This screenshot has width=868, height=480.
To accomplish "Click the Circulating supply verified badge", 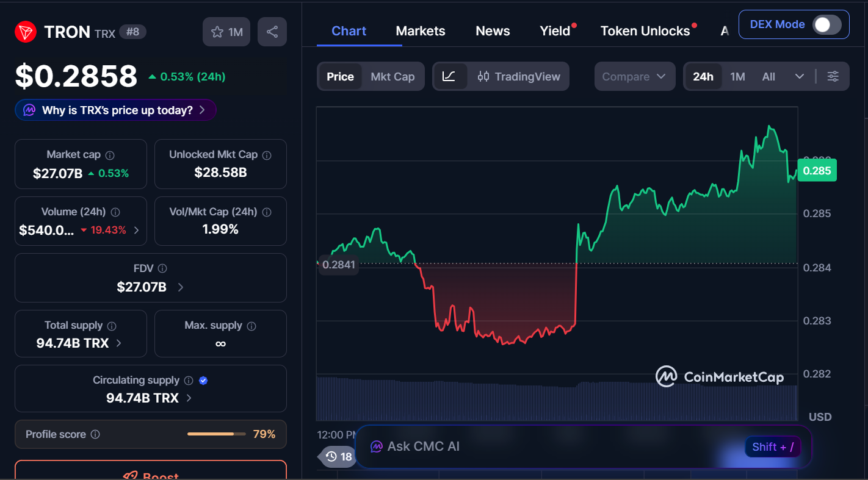I will coord(203,380).
